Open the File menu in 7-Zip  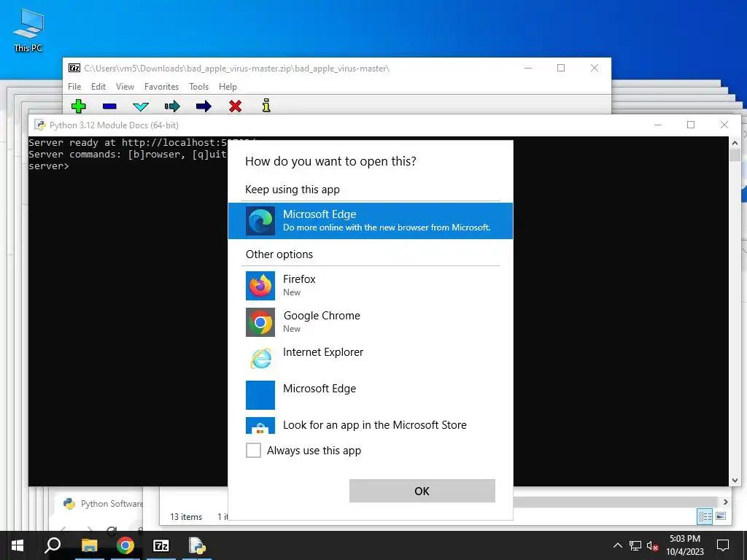(x=74, y=87)
